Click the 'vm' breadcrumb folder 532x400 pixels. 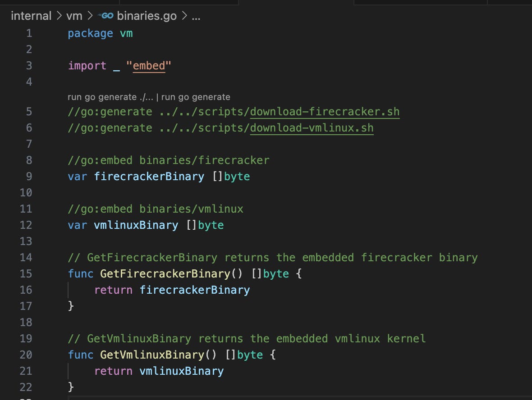click(x=74, y=16)
